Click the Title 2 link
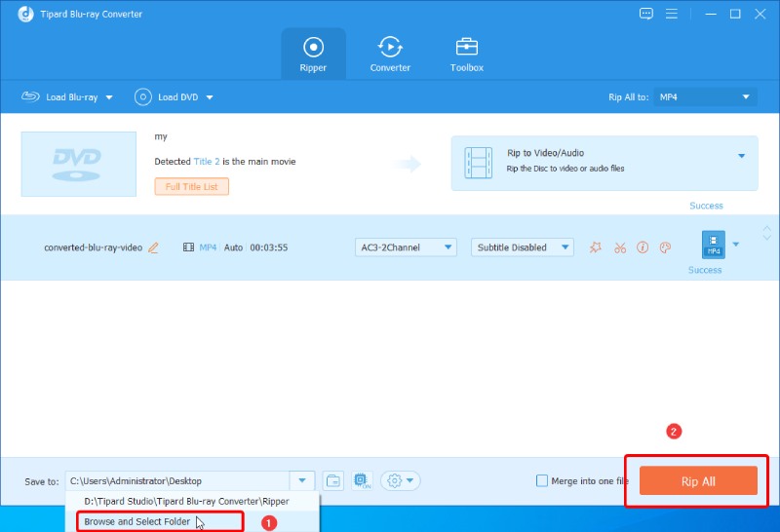 coord(207,161)
